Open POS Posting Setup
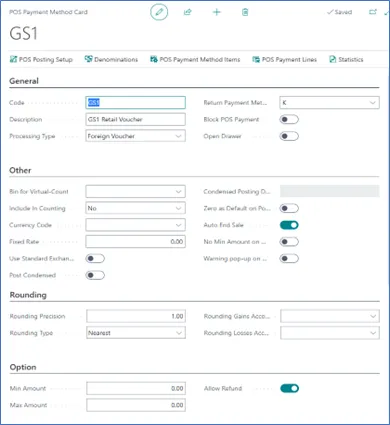Viewport: 390px width, 425px height. pyautogui.click(x=41, y=60)
